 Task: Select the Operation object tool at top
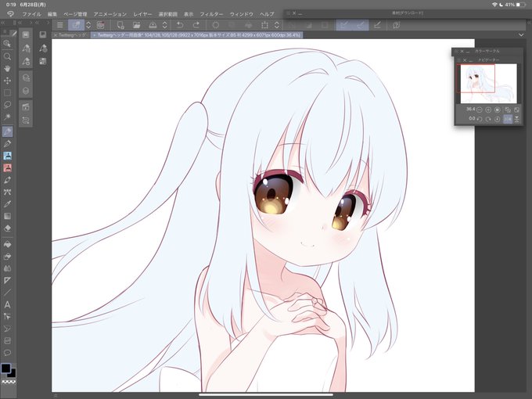pyautogui.click(x=7, y=44)
